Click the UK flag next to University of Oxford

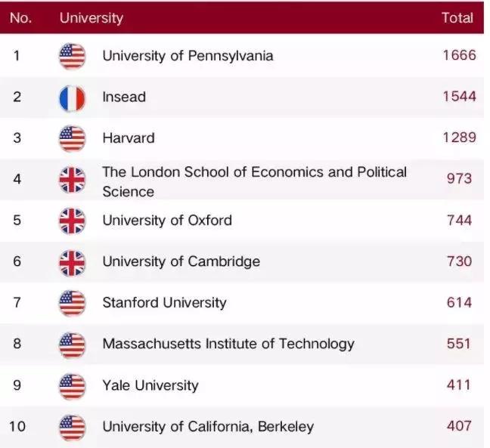73,221
